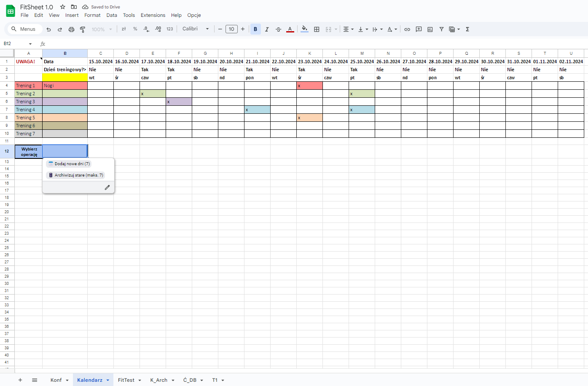Image resolution: width=588 pixels, height=386 pixels.
Task: Open the Functions sigma icon
Action: point(467,29)
